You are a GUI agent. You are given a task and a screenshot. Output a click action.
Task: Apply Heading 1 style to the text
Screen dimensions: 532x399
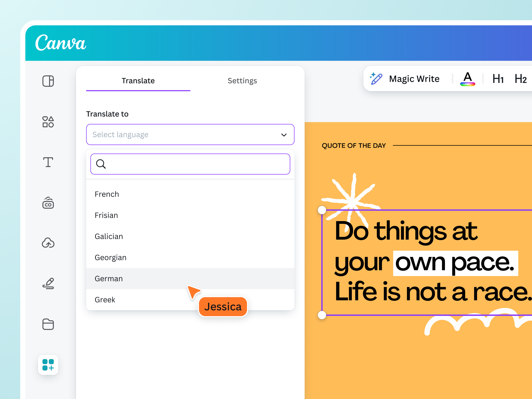click(x=497, y=79)
